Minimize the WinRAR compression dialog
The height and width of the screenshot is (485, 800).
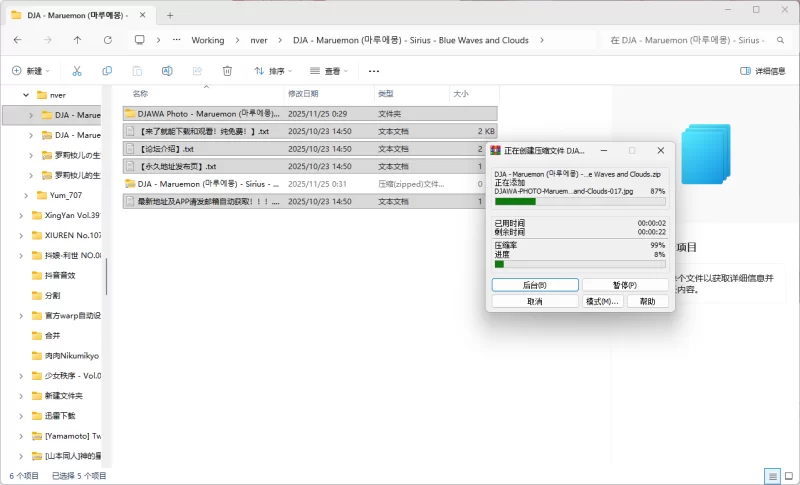[604, 150]
